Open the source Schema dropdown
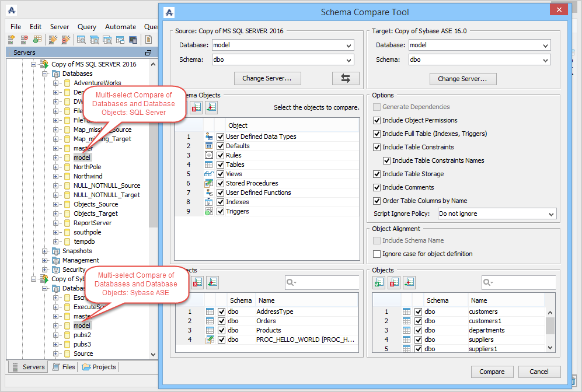The width and height of the screenshot is (582, 392). [x=348, y=60]
